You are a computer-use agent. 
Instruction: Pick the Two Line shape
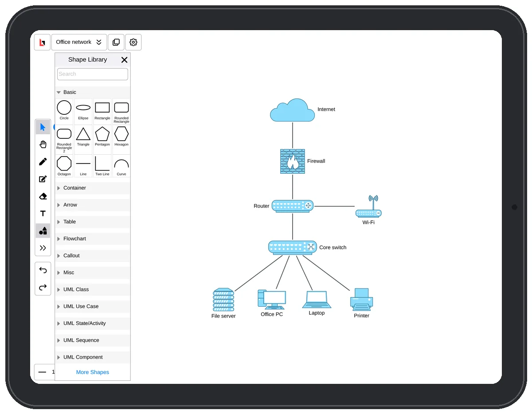click(x=102, y=166)
